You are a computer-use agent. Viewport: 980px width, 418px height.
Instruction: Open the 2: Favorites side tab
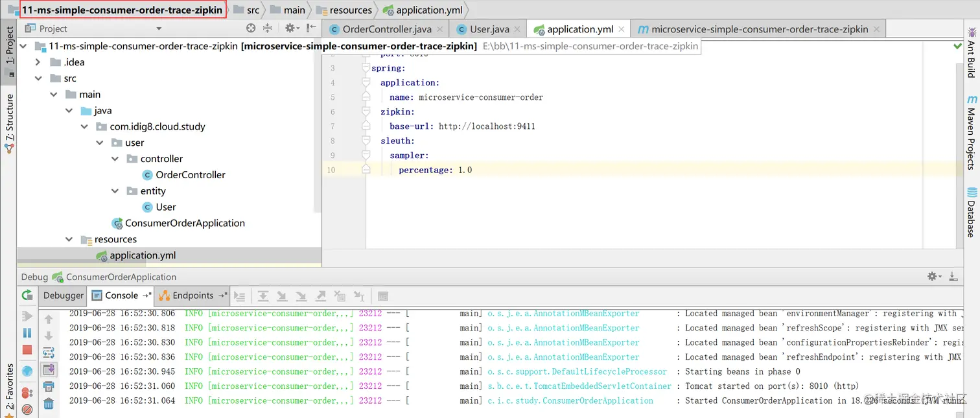click(9, 390)
